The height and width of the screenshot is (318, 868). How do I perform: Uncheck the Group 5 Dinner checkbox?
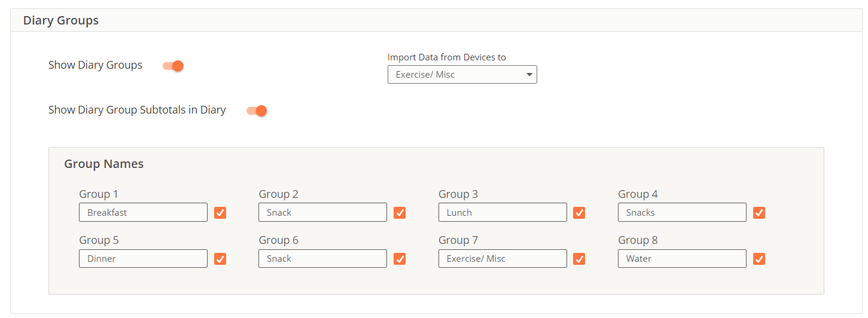220,259
